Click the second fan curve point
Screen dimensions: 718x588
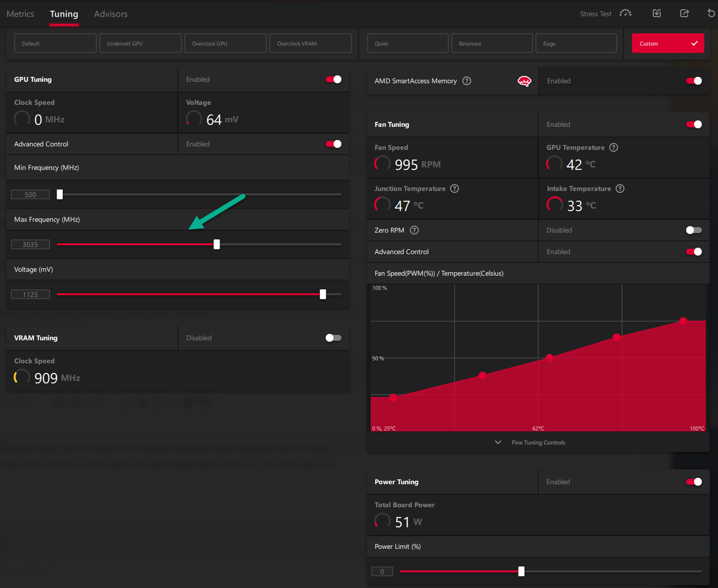(482, 376)
